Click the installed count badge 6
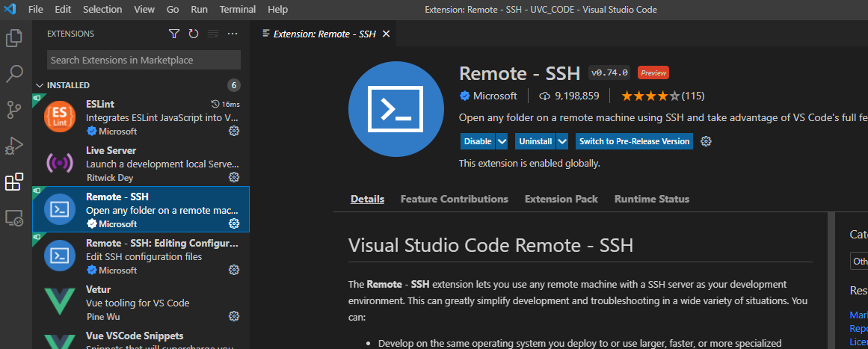The image size is (868, 349). [x=234, y=85]
